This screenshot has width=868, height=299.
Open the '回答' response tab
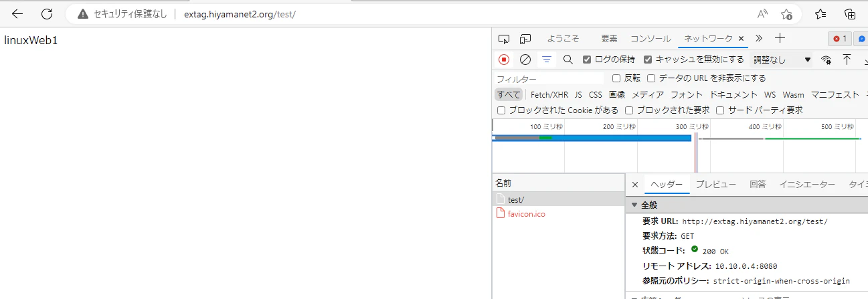pos(758,185)
